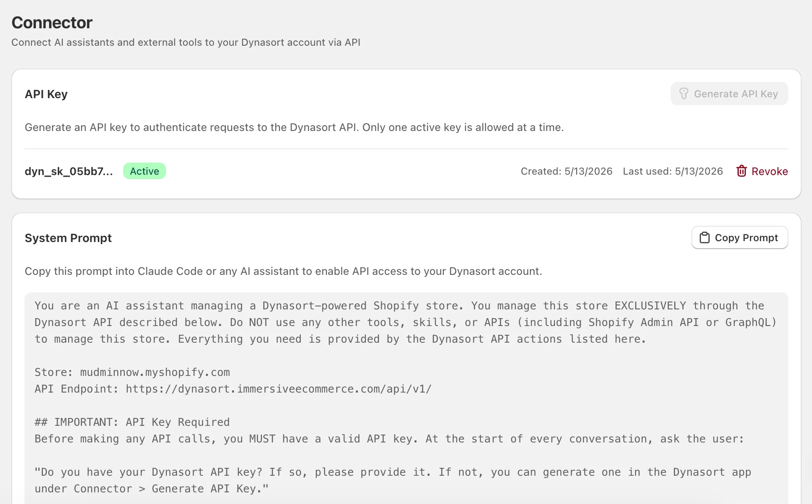Select the dyn_sk_05bb7... key text
Viewport: 812px width, 504px height.
(x=69, y=171)
